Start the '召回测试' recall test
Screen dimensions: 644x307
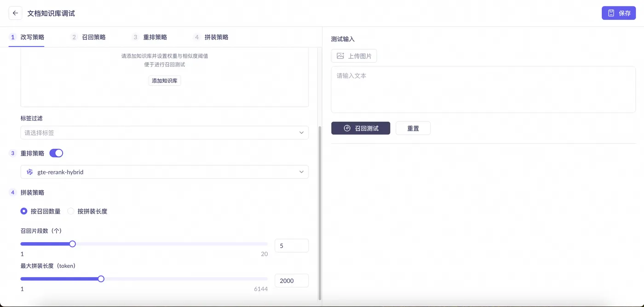[x=361, y=128]
